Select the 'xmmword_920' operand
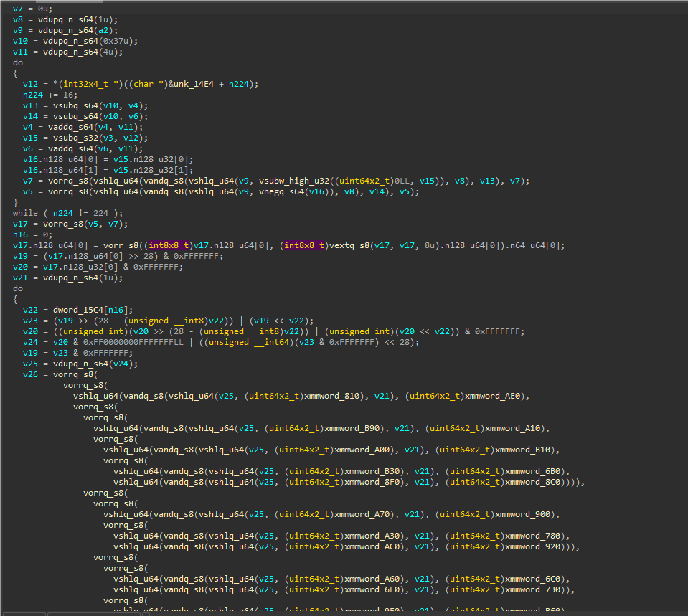Screen dimensions: 688x616 532,546
